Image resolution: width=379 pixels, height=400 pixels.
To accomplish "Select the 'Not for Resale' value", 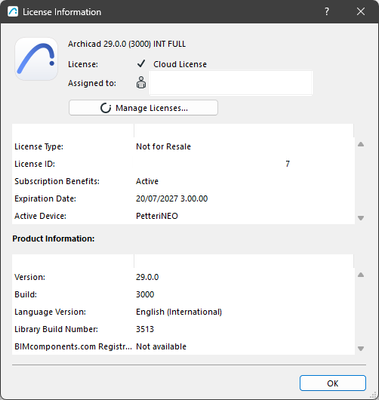I will point(163,147).
